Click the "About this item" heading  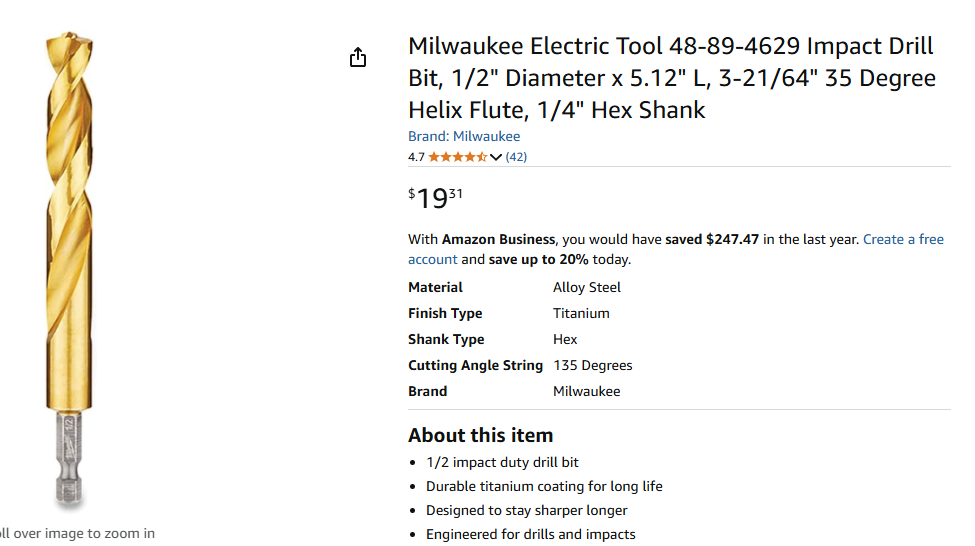coord(480,435)
